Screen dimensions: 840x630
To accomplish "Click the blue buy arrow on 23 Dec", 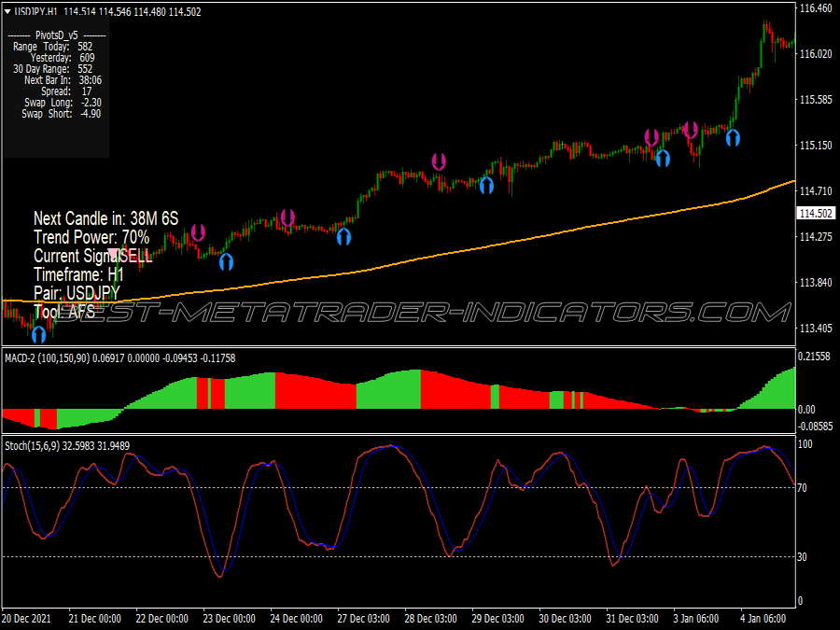I will tap(226, 261).
